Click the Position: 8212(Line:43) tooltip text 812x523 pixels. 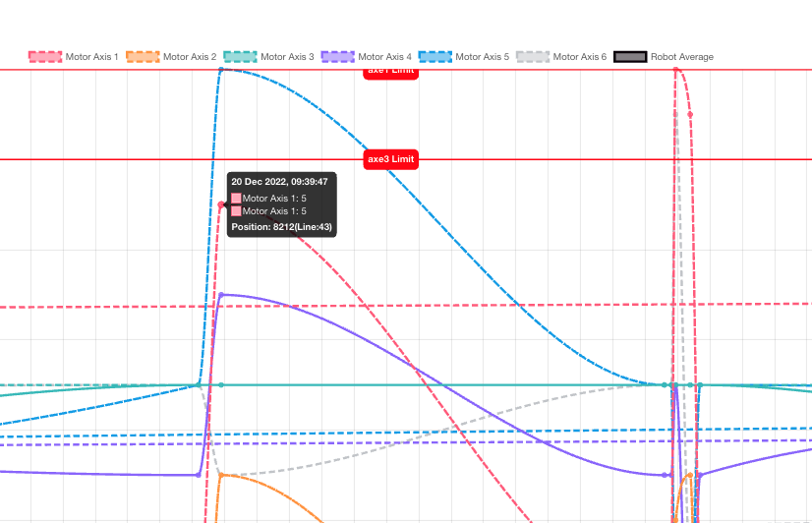(x=282, y=227)
